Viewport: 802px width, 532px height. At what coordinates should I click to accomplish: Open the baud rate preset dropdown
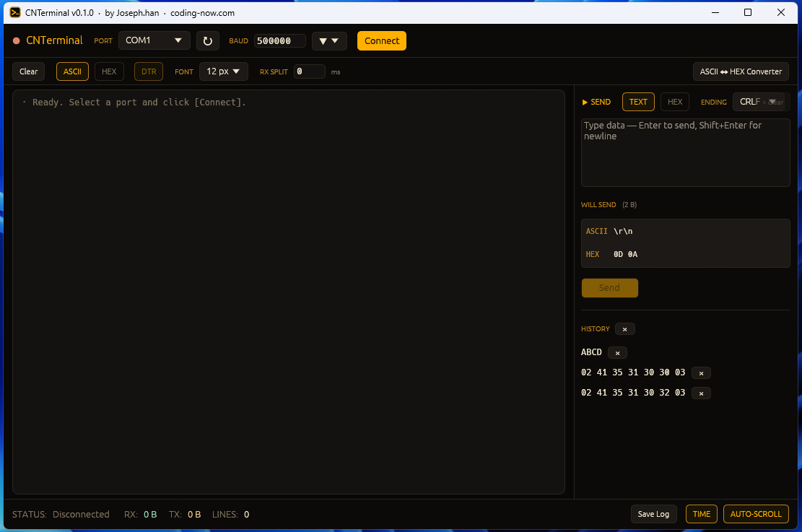pos(329,41)
